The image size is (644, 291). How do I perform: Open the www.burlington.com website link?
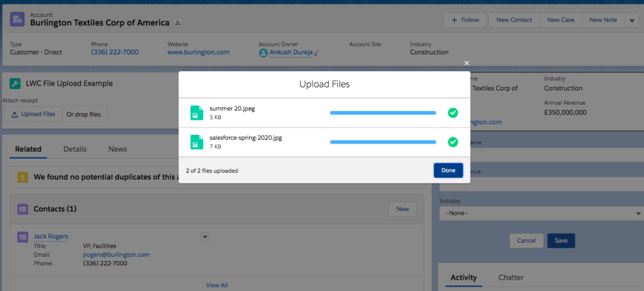coord(198,52)
